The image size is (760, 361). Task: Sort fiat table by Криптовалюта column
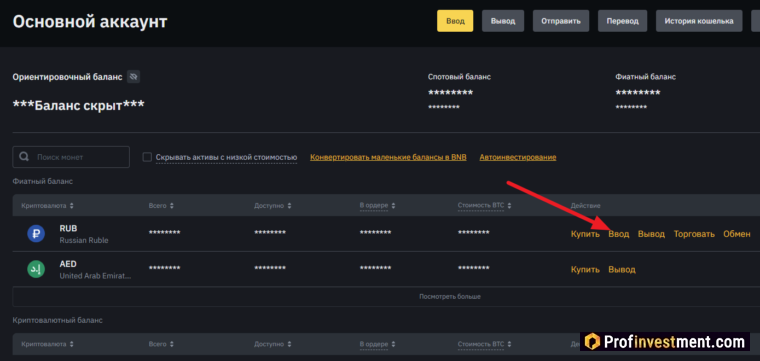click(48, 206)
